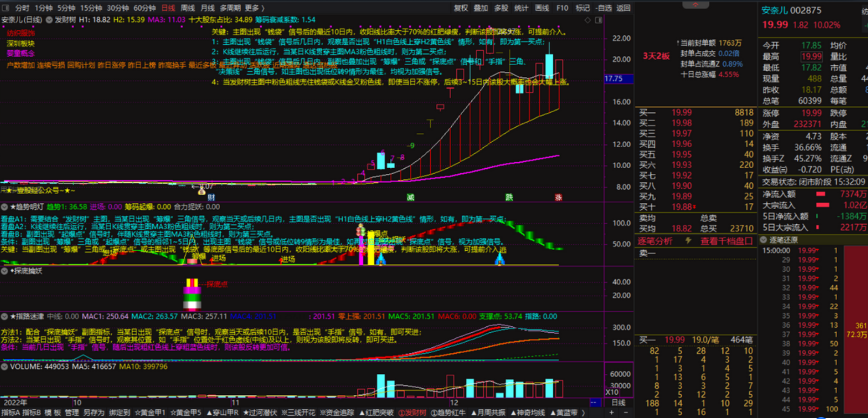The height and width of the screenshot is (419, 868).
Task: Click the 财 marker on the main chart
Action: [x=211, y=197]
